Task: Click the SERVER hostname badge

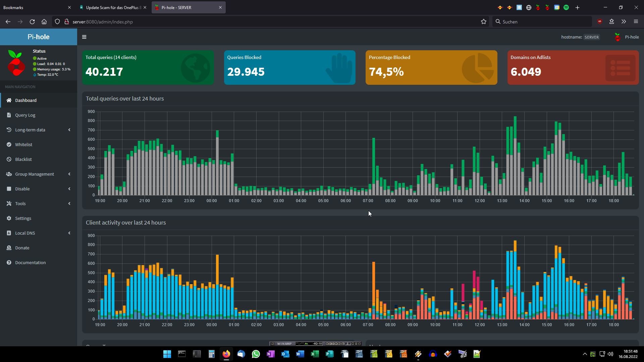Action: [591, 37]
